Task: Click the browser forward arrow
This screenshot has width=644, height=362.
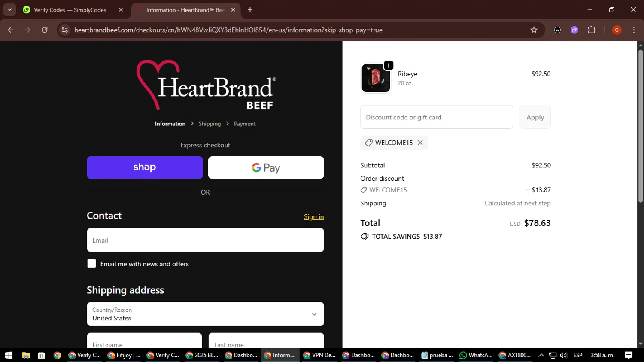Action: pyautogui.click(x=27, y=30)
